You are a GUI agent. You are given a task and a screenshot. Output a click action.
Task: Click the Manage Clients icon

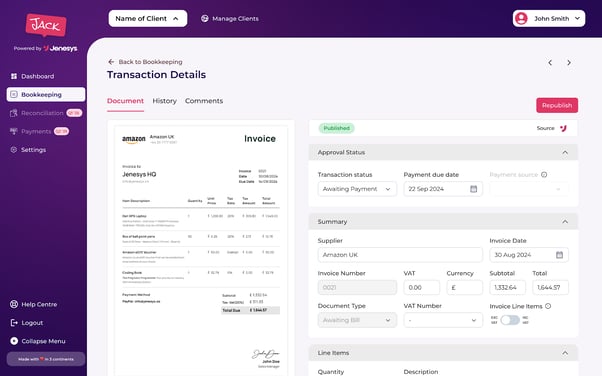tap(205, 18)
